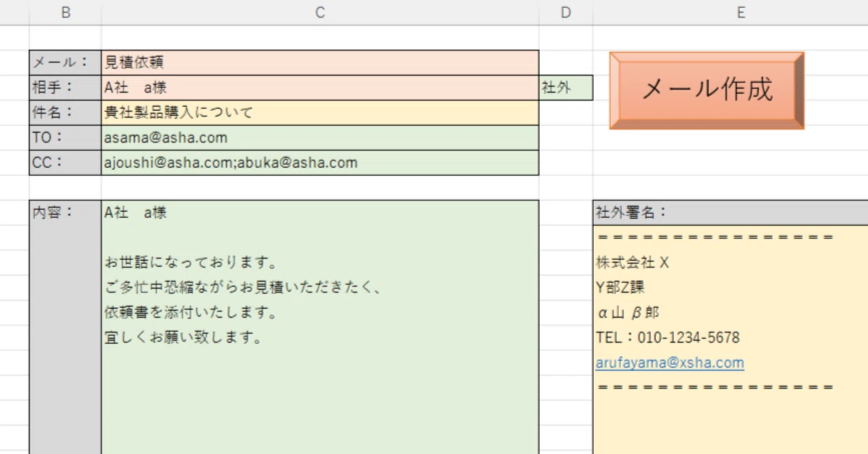Select the 見積依頼 cell
The image size is (868, 454).
[320, 62]
